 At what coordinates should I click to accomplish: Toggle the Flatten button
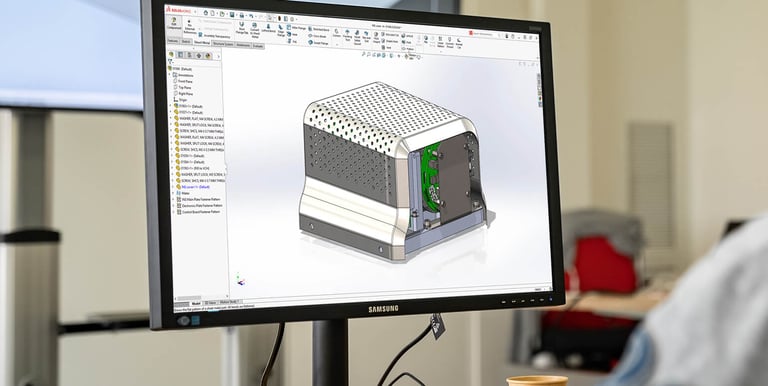[408, 49]
